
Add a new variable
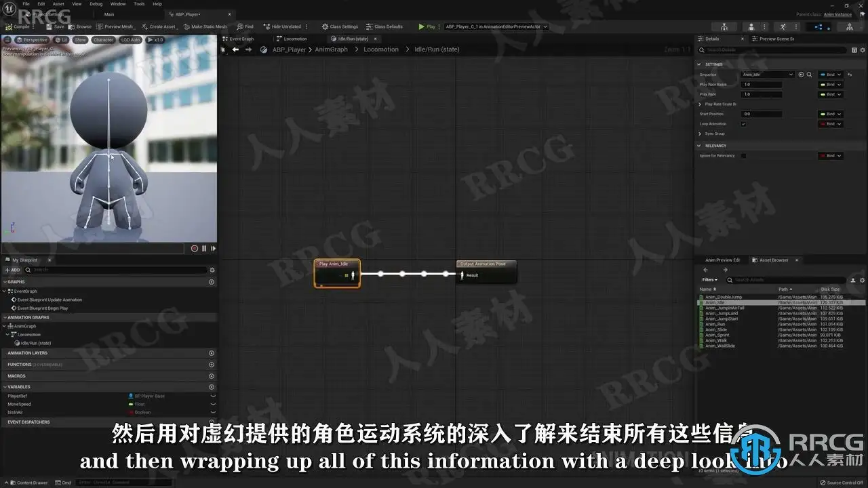coord(212,387)
